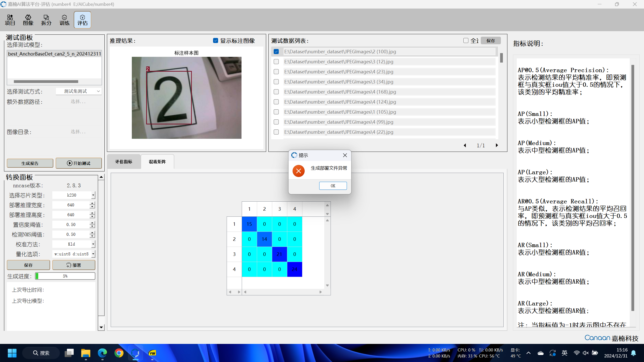This screenshot has width=644, height=362.
Task: Select the 混淆矩阵 tab
Action: [157, 162]
